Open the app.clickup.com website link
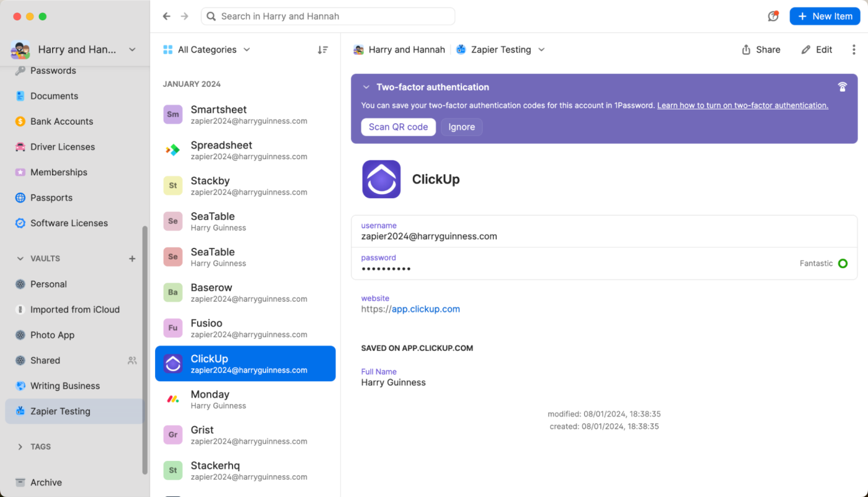 [425, 309]
